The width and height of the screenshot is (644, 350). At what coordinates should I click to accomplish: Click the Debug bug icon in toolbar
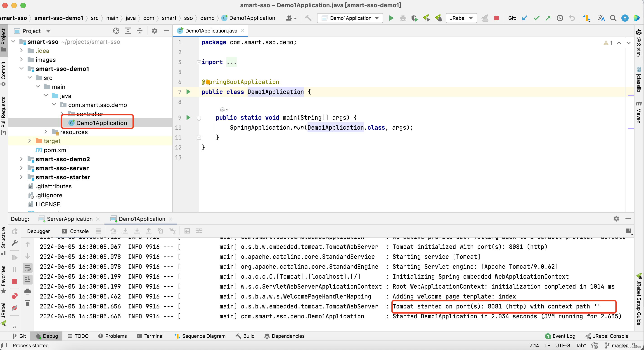(403, 18)
